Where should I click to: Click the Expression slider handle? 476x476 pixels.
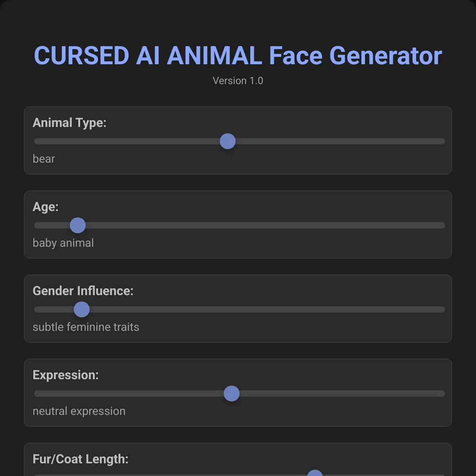tap(231, 393)
